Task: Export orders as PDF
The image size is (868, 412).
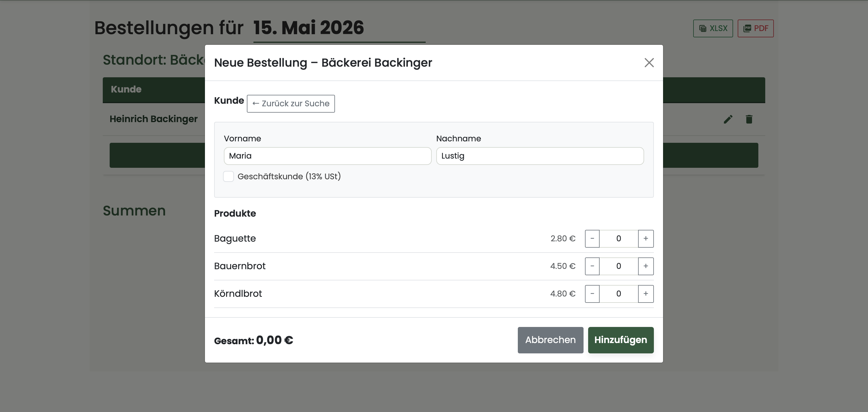Action: (755, 28)
